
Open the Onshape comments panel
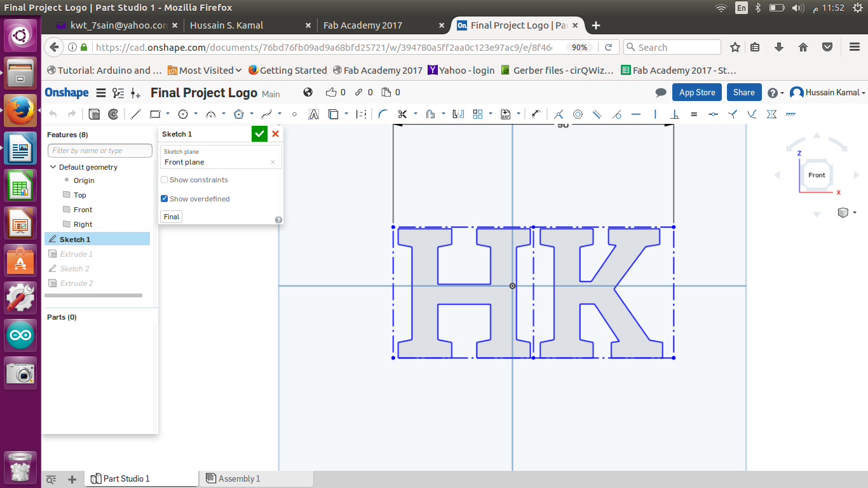tap(661, 93)
